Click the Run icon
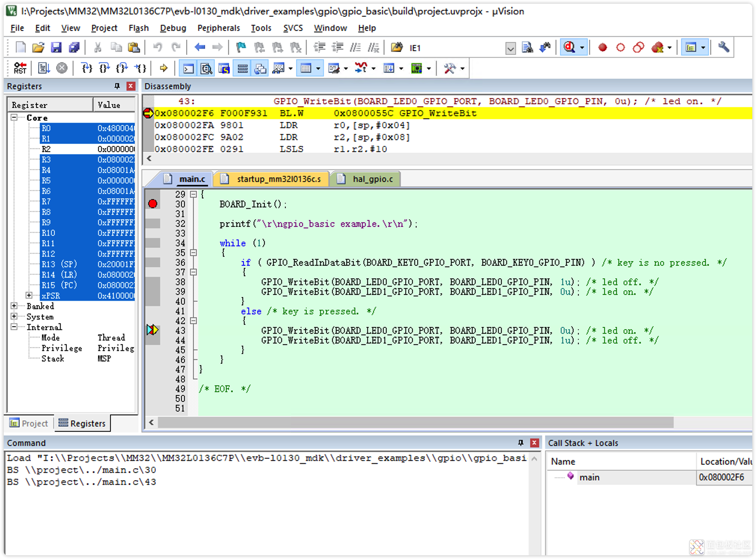This screenshot has width=756, height=559. tap(44, 68)
